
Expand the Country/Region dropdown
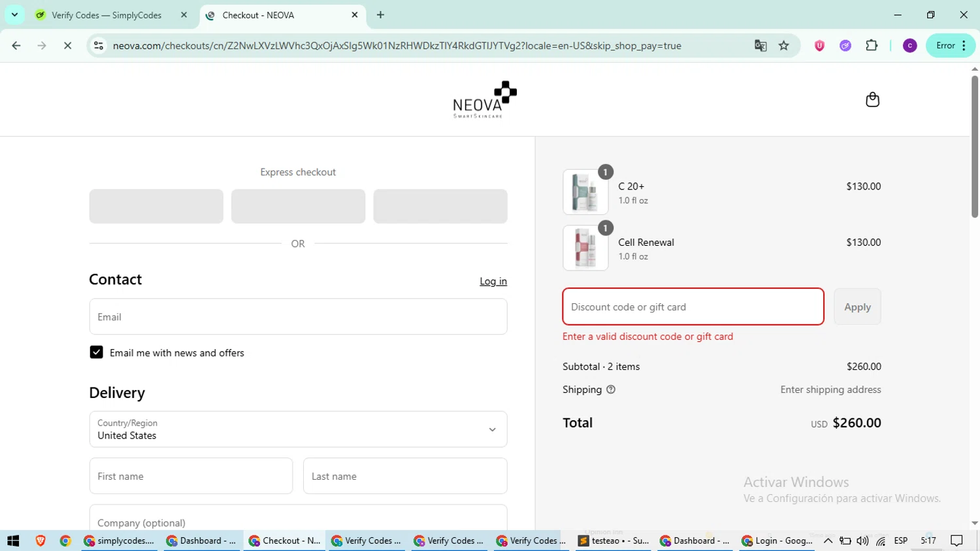(x=298, y=429)
